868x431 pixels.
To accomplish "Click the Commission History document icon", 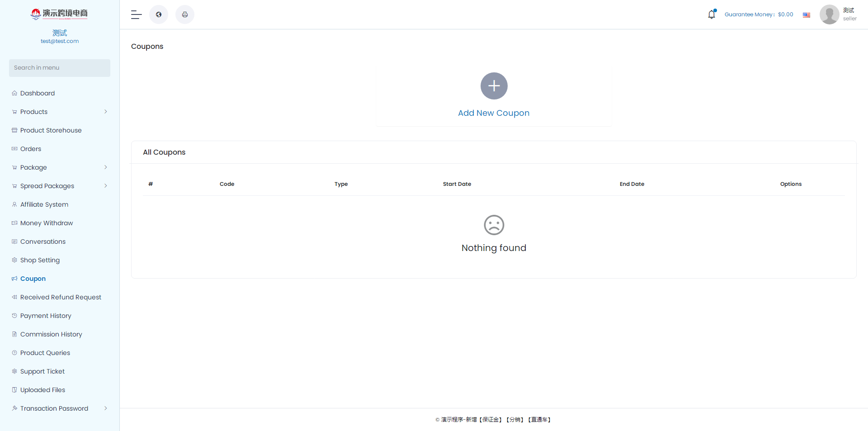I will [14, 334].
